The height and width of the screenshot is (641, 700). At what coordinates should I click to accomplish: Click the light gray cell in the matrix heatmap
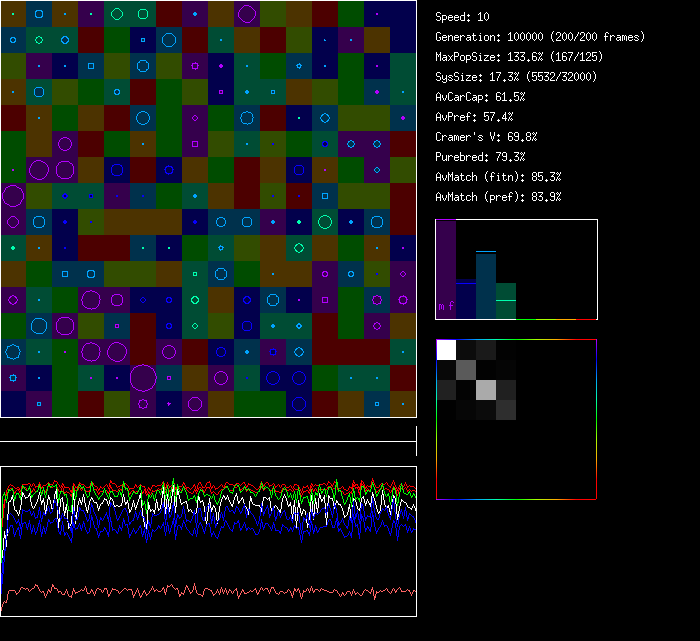click(x=486, y=389)
